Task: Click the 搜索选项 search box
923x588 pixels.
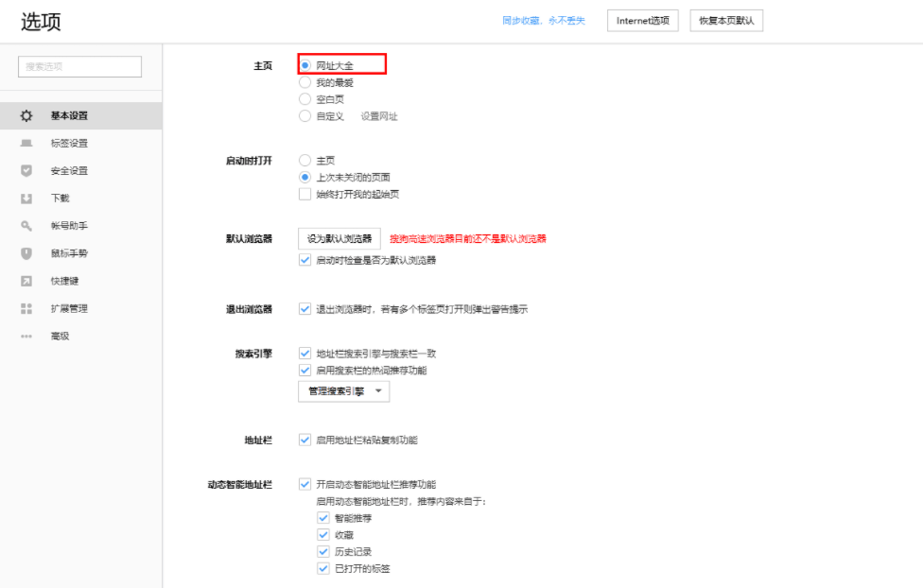Action: pyautogui.click(x=79, y=66)
